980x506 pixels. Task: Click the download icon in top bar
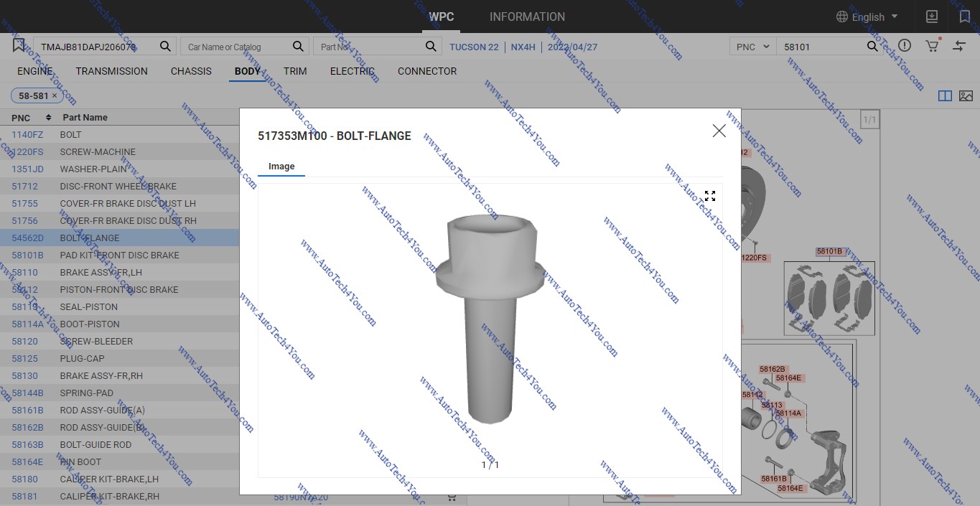pos(931,17)
